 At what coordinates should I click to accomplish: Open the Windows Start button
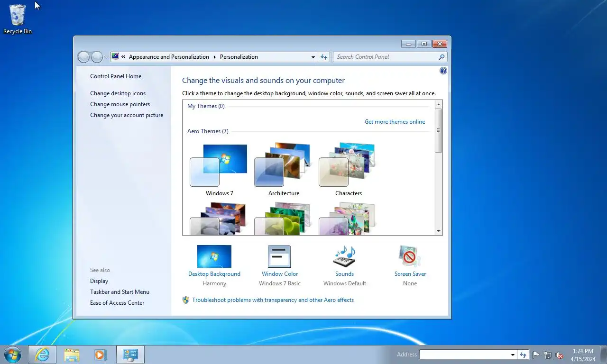coord(12,355)
